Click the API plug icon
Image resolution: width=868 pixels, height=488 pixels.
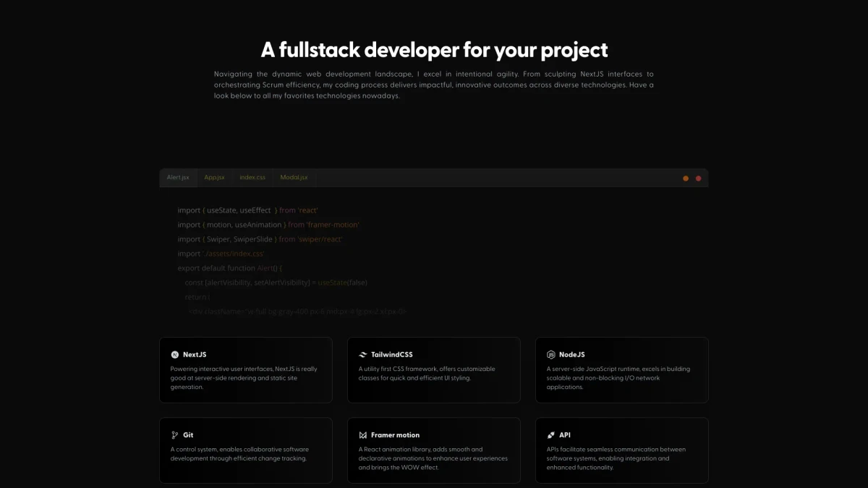[551, 435]
